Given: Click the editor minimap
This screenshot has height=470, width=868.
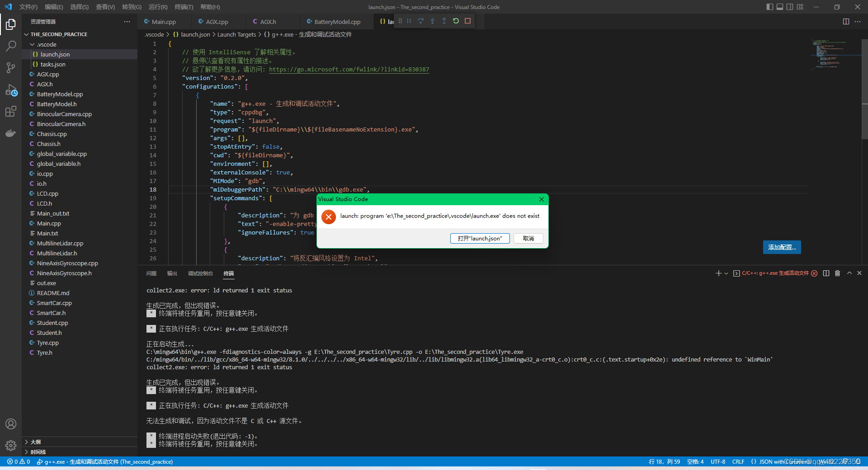Looking at the screenshot, I should 835,54.
